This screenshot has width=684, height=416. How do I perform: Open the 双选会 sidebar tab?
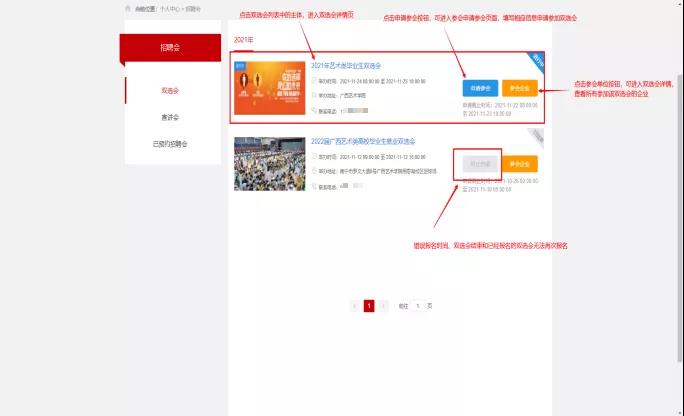click(x=170, y=90)
